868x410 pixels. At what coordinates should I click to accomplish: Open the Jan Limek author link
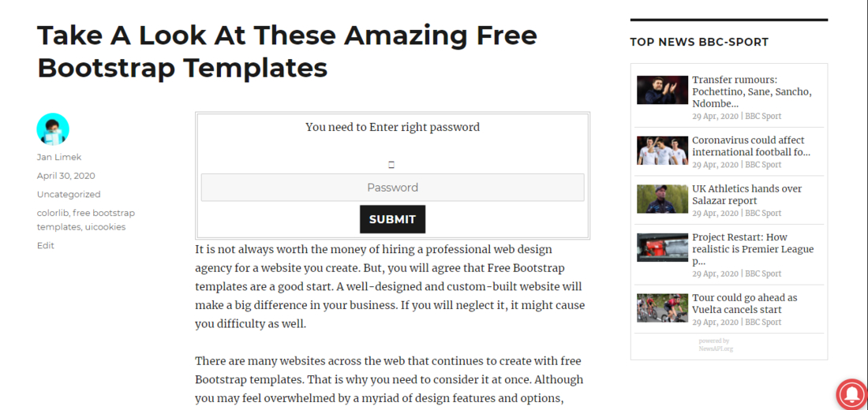59,157
